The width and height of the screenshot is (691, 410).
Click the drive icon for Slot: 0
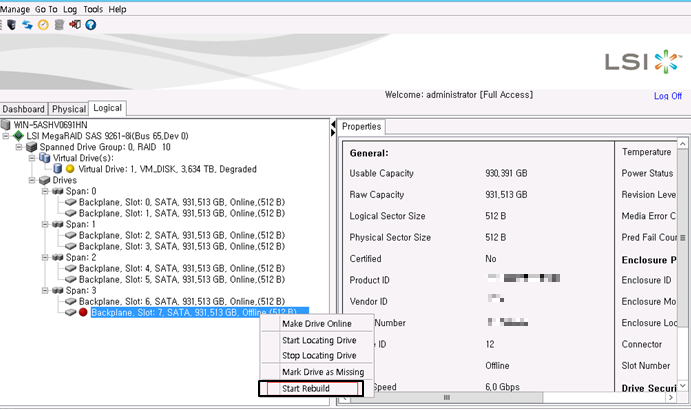pos(71,202)
